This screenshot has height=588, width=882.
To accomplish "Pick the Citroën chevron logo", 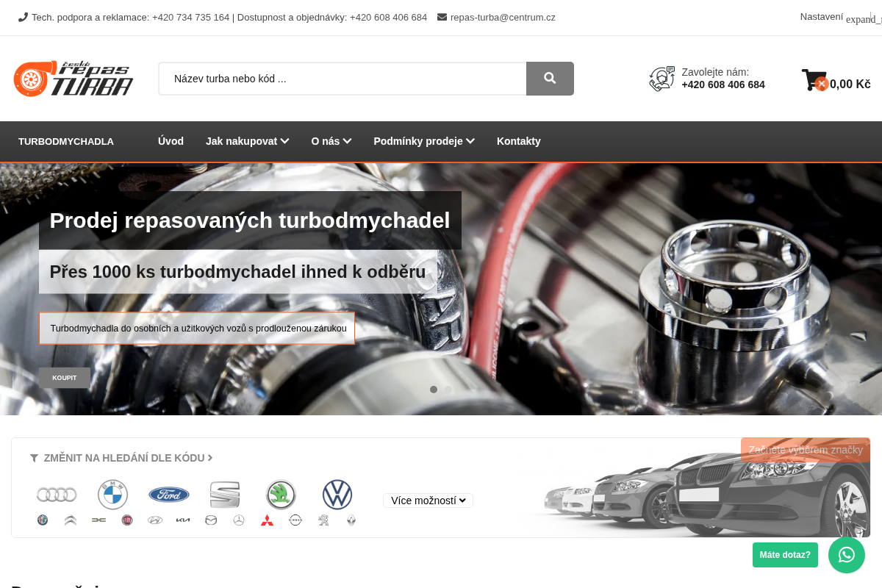I will pos(70,520).
